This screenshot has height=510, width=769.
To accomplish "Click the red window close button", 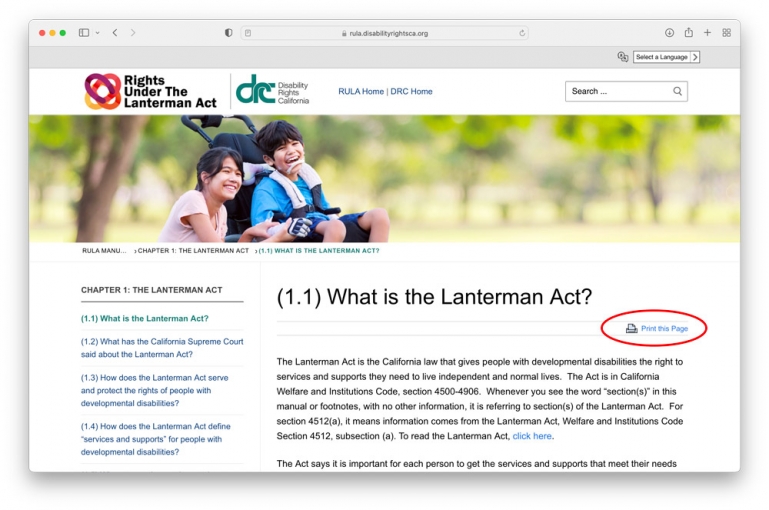I will click(42, 33).
